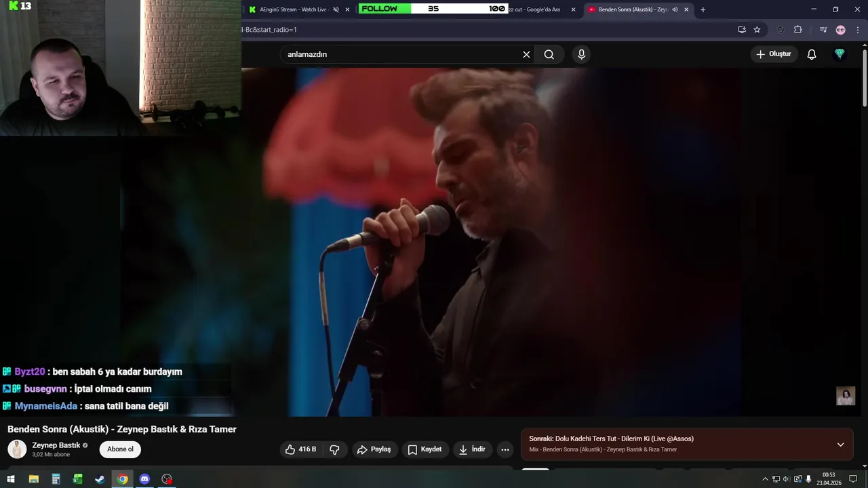868x488 pixels.
Task: Open Chrome three-dot menu
Action: click(x=858, y=30)
